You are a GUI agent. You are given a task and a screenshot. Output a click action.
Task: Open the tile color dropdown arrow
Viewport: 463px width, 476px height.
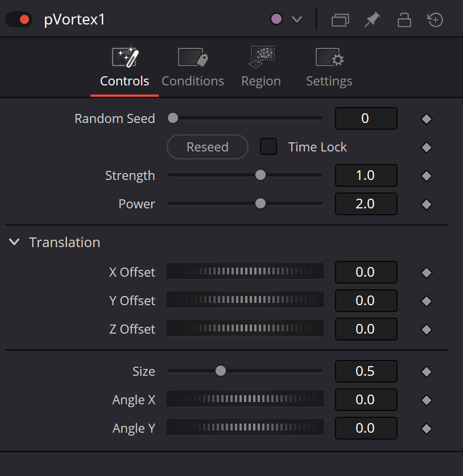(296, 20)
